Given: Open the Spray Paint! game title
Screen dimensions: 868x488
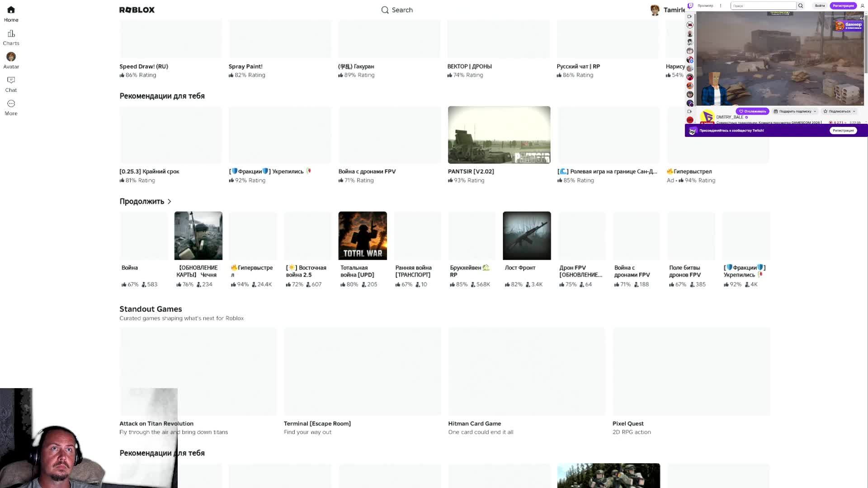Looking at the screenshot, I should tap(245, 66).
